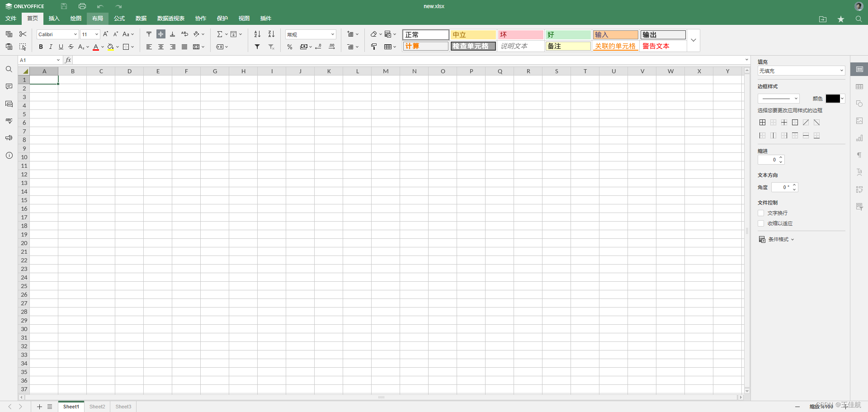Click the Undo arrow icon

point(100,6)
